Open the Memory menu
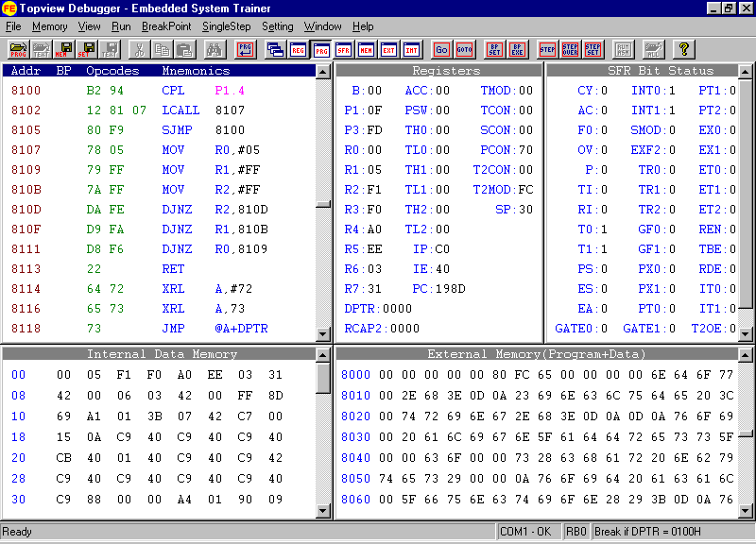 [50, 26]
